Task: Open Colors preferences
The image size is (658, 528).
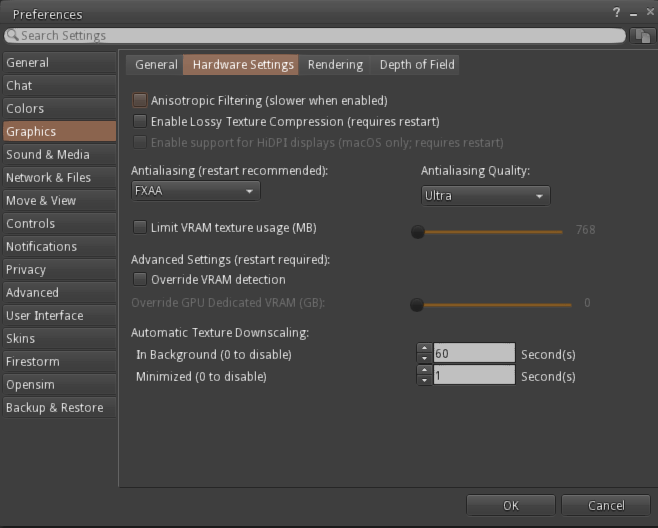Action: coord(60,109)
